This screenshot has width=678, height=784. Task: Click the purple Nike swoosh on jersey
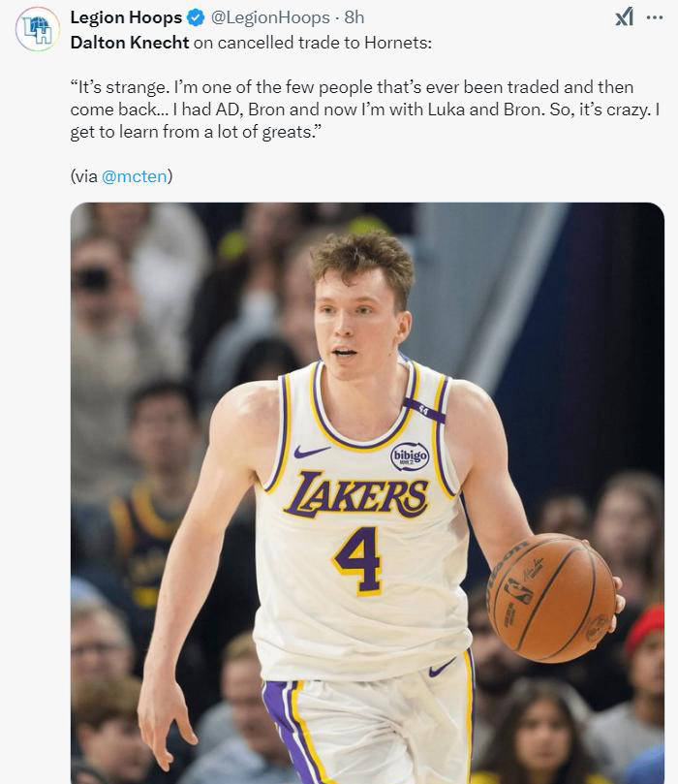[x=312, y=452]
